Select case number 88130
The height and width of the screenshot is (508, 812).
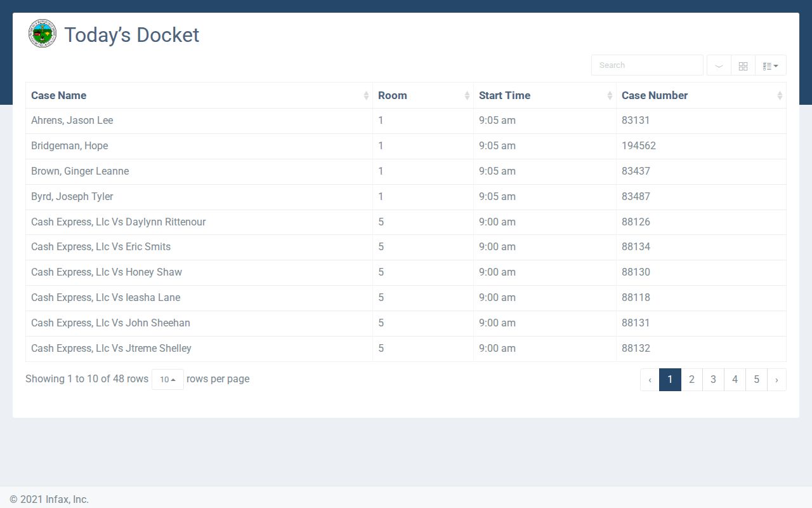[x=636, y=272]
